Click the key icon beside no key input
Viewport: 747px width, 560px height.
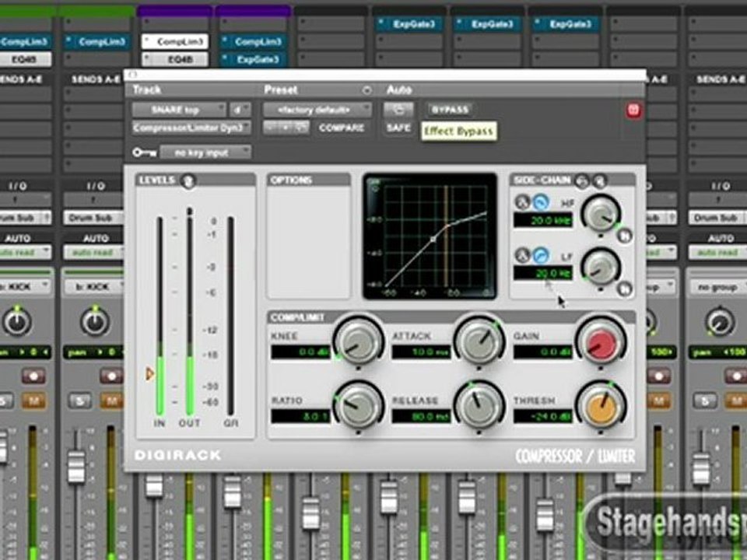[145, 152]
